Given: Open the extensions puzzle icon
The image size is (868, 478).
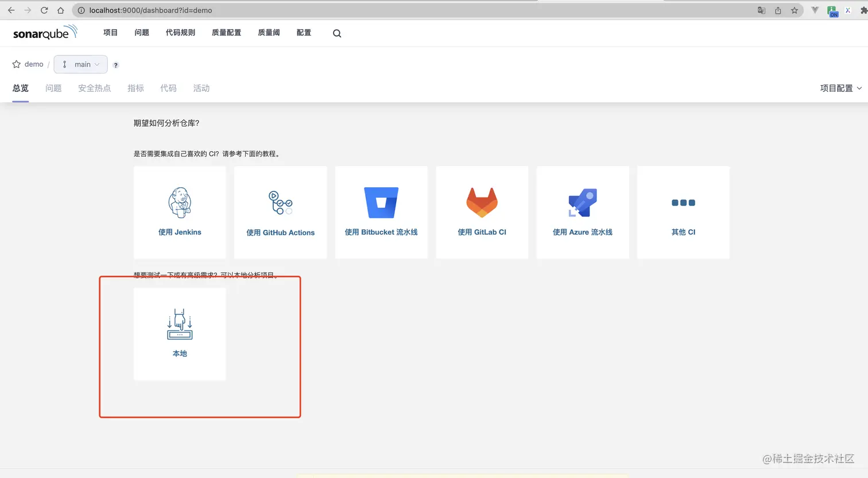Looking at the screenshot, I should pyautogui.click(x=864, y=10).
